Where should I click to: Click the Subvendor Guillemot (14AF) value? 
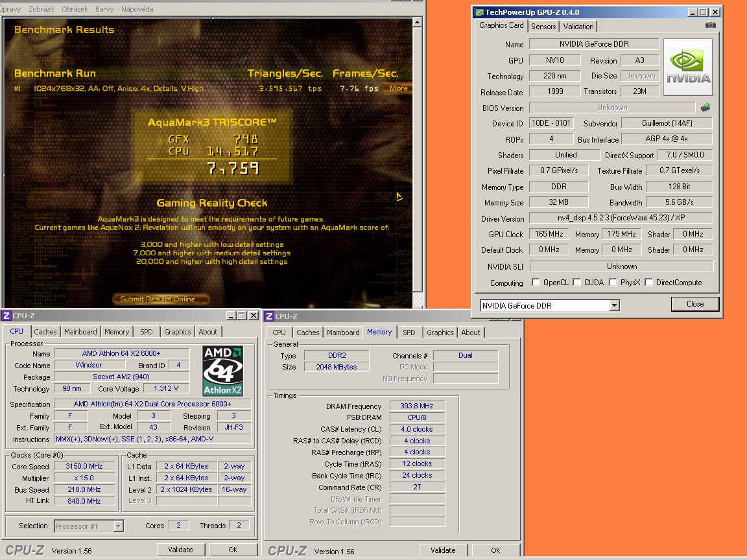(667, 123)
